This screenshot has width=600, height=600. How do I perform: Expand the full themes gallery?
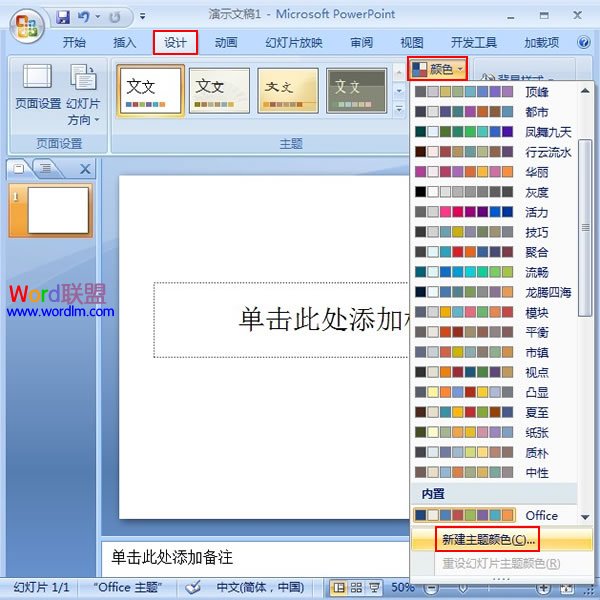pyautogui.click(x=399, y=109)
